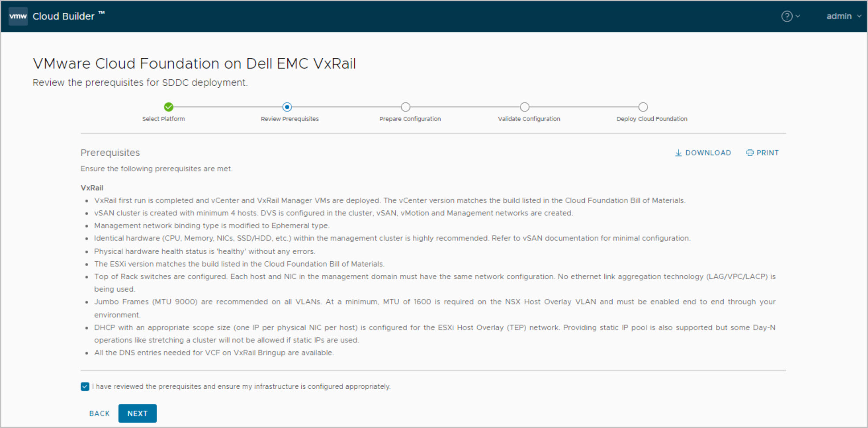Select the Review Prerequisites step circle
The image size is (868, 428).
pos(287,107)
